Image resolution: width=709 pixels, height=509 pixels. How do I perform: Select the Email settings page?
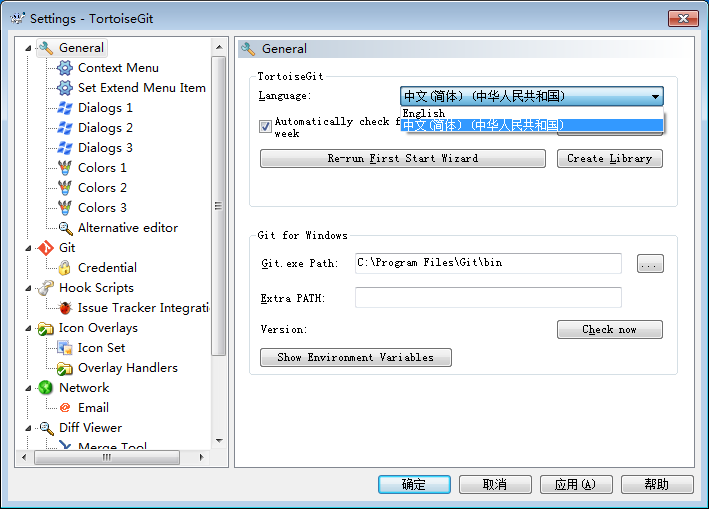click(94, 408)
